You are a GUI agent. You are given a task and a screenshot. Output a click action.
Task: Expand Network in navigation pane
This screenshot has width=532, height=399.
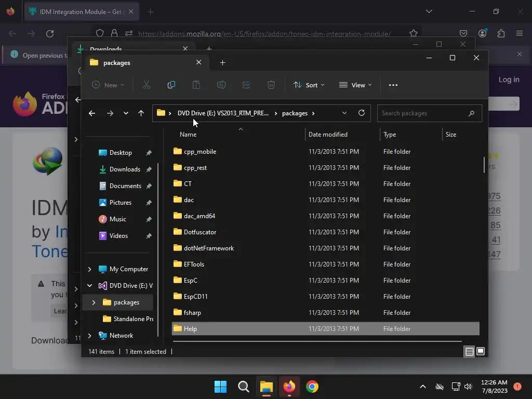(89, 336)
